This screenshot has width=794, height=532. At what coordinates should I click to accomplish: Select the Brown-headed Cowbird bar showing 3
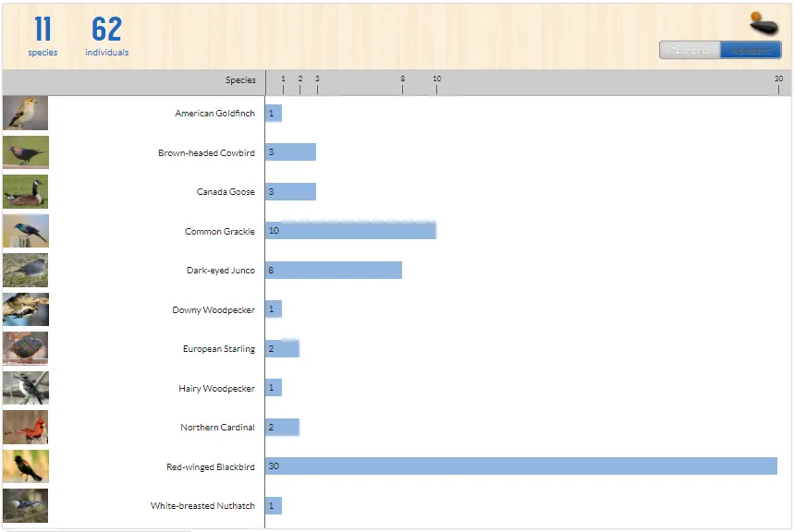click(x=290, y=151)
